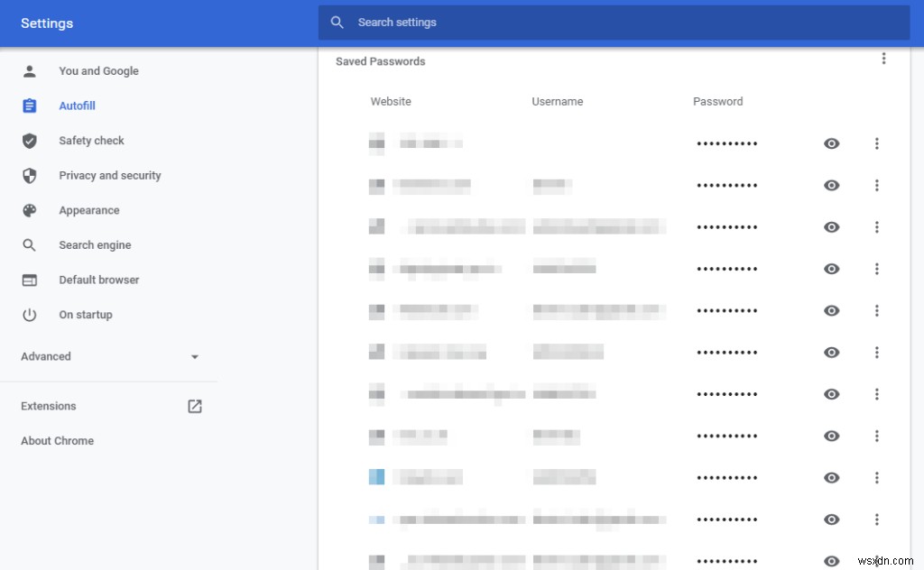Click more actions in the fifth password row

(x=877, y=311)
